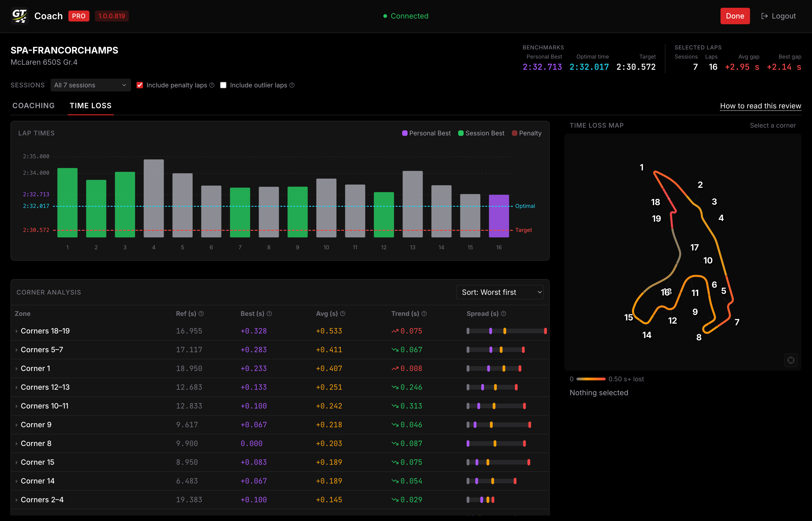Viewport: 812px width, 521px height.
Task: Select the purple lap 16 bar
Action: pos(499,216)
